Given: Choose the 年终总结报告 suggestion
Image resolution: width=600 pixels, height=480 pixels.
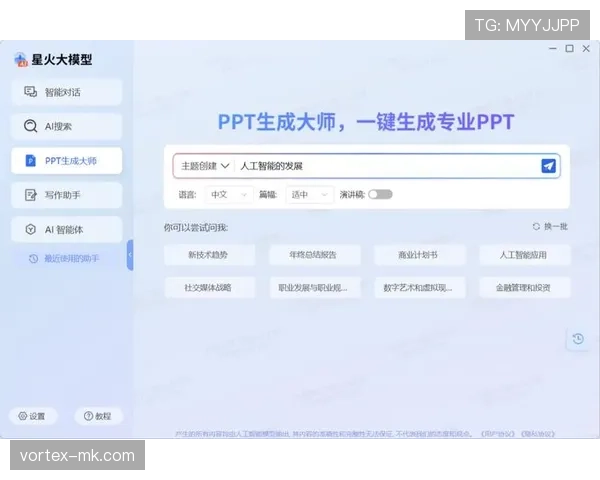Looking at the screenshot, I should pos(315,255).
